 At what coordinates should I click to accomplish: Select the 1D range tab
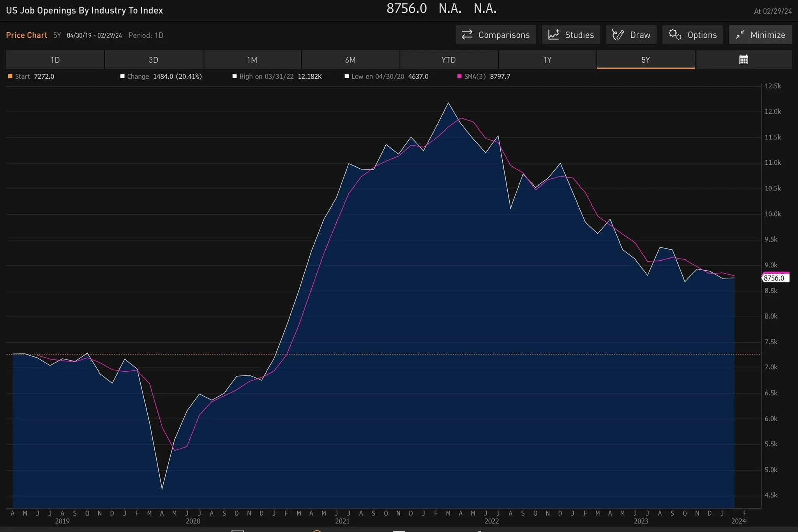(x=55, y=60)
